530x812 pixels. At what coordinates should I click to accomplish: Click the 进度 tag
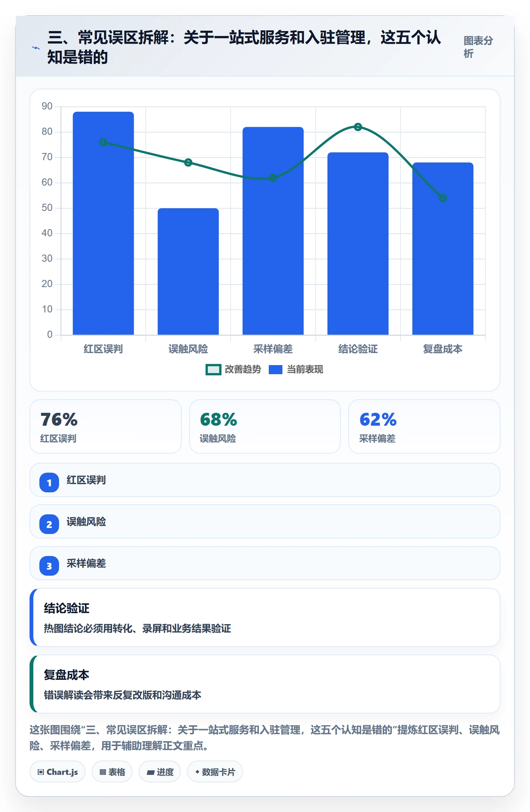pyautogui.click(x=160, y=772)
